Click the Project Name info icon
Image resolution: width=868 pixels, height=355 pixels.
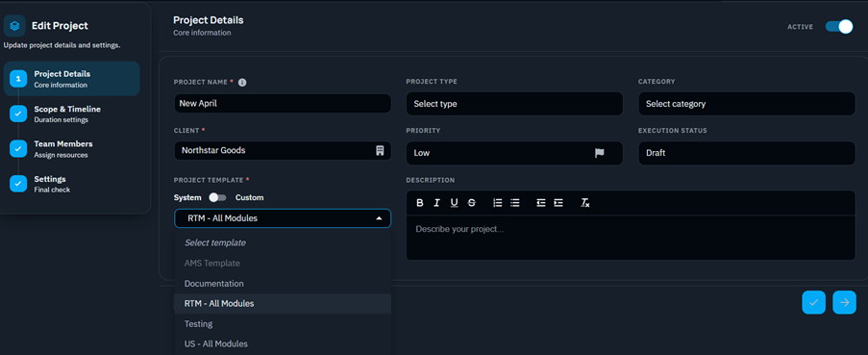242,83
